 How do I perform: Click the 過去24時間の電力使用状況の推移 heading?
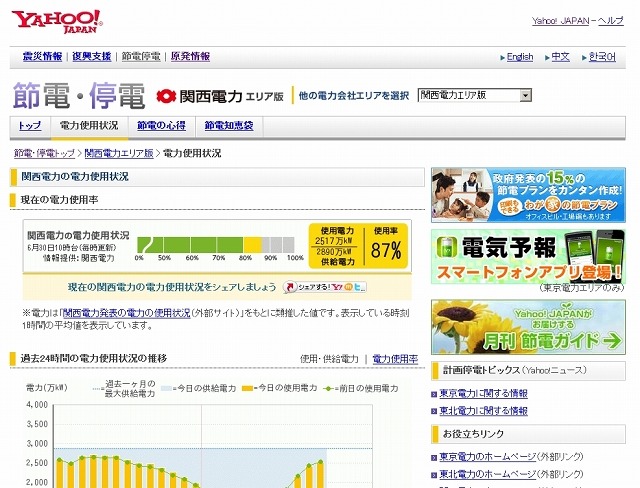pos(94,359)
